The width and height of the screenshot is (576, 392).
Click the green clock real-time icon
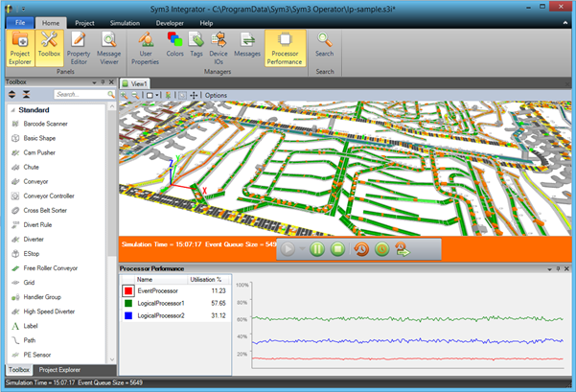point(382,249)
